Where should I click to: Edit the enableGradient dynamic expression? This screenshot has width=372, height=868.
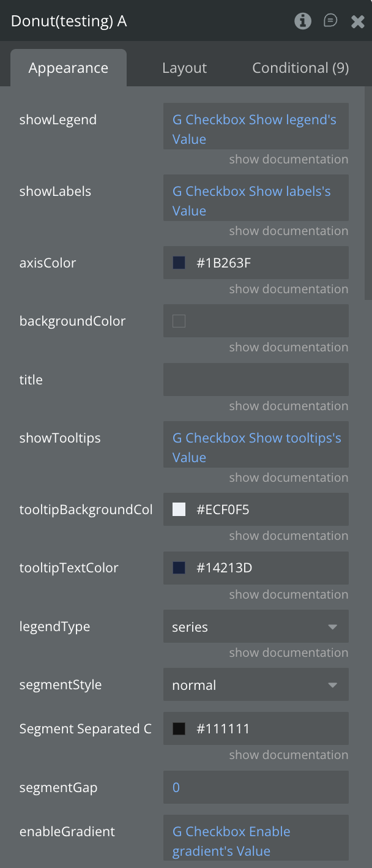tap(256, 841)
